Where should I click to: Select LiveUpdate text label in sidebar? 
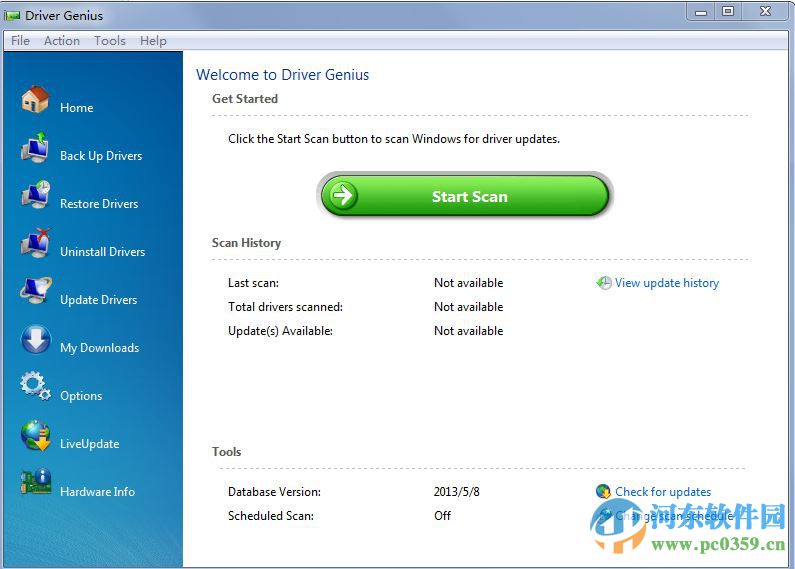click(x=90, y=443)
